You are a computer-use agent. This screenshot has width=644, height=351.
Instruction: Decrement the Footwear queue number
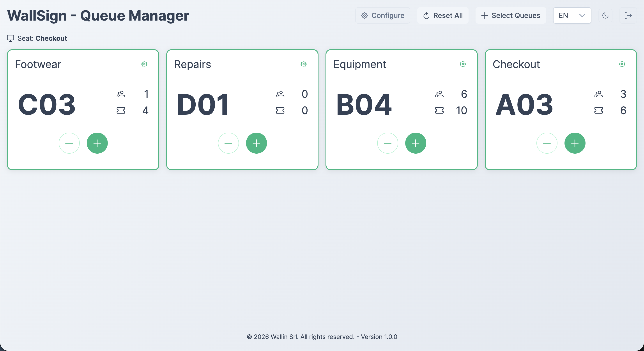click(x=69, y=143)
